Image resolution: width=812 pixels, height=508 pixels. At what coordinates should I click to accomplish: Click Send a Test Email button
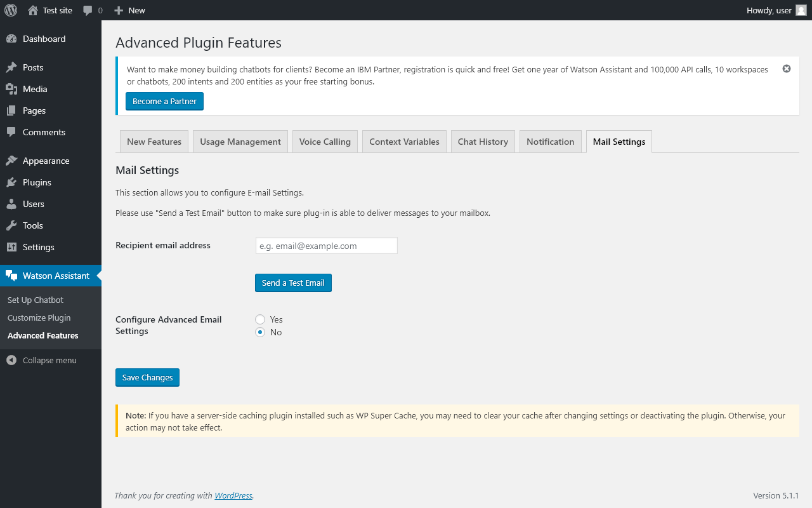coord(293,283)
